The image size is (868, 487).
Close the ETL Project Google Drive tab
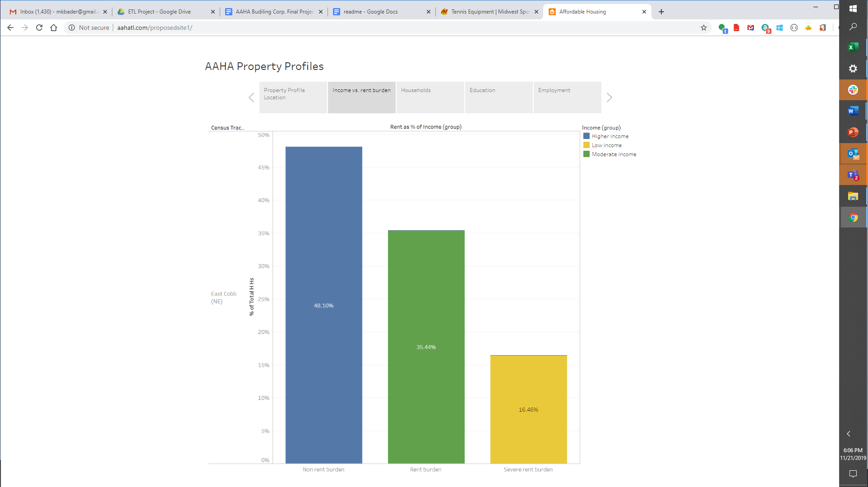pos(213,12)
